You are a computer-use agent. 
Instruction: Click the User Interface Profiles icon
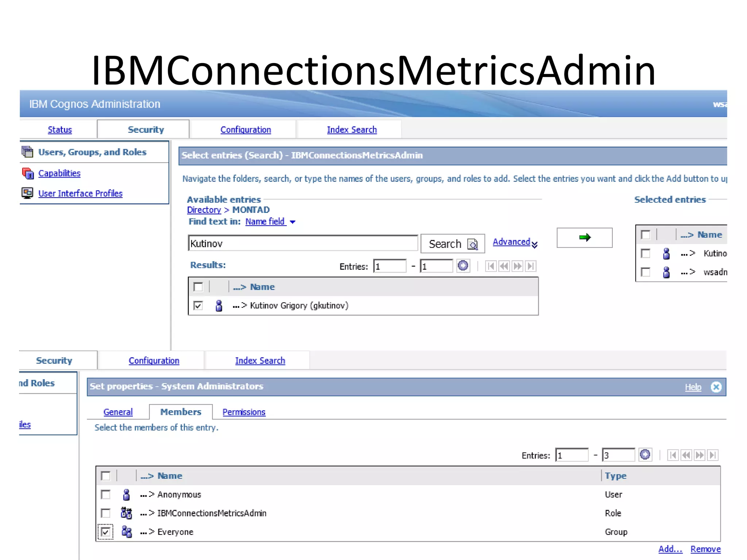click(27, 193)
